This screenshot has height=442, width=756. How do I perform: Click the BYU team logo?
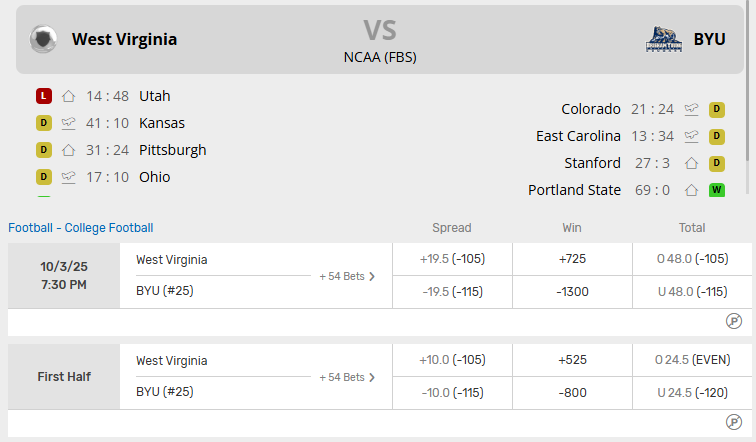664,39
